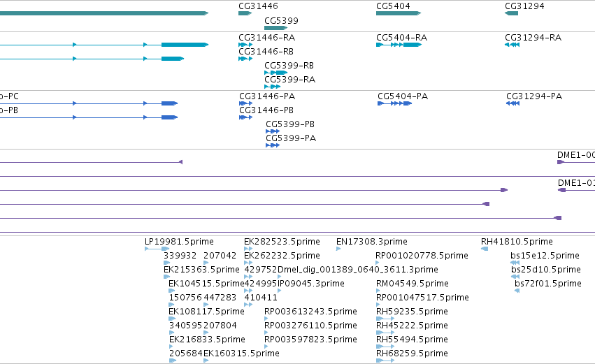Select feature 424995

pyautogui.click(x=261, y=284)
